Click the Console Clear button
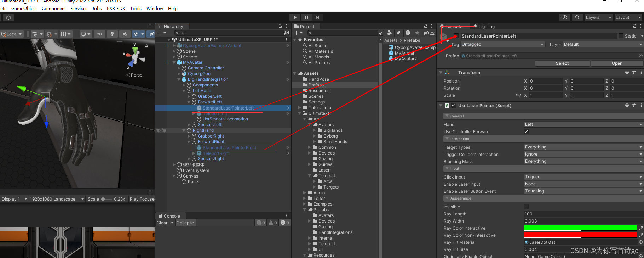This screenshot has width=644, height=258. pyautogui.click(x=162, y=223)
